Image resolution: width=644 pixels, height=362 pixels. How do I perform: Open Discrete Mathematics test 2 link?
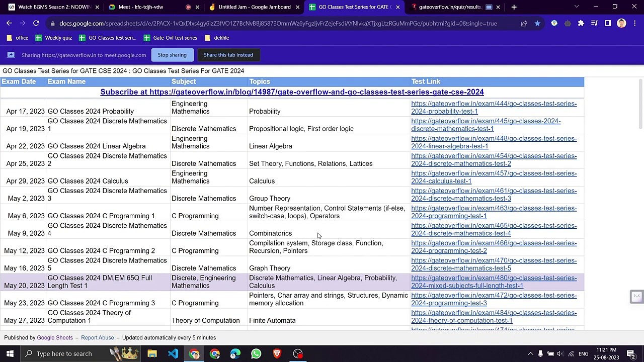coord(494,160)
